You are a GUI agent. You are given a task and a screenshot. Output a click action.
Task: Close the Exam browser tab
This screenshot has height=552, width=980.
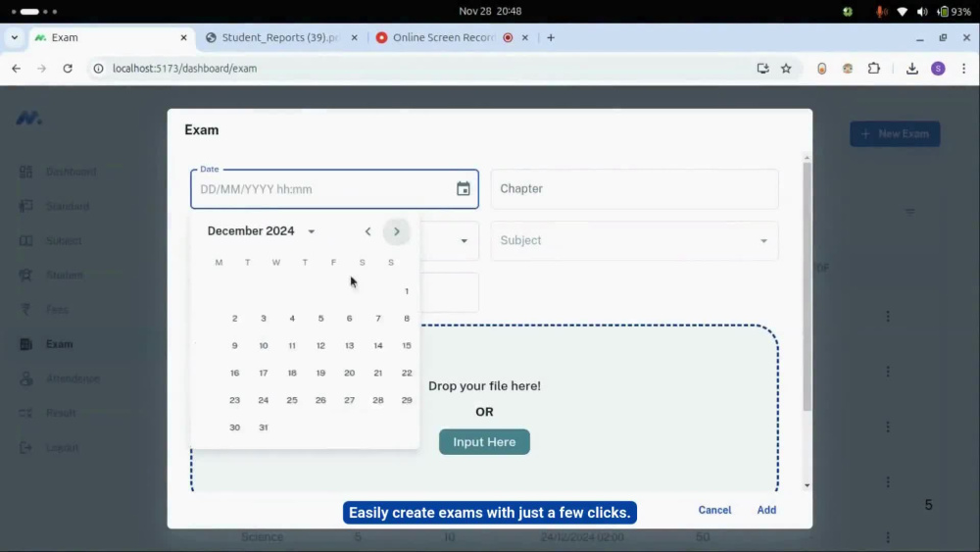tap(184, 37)
